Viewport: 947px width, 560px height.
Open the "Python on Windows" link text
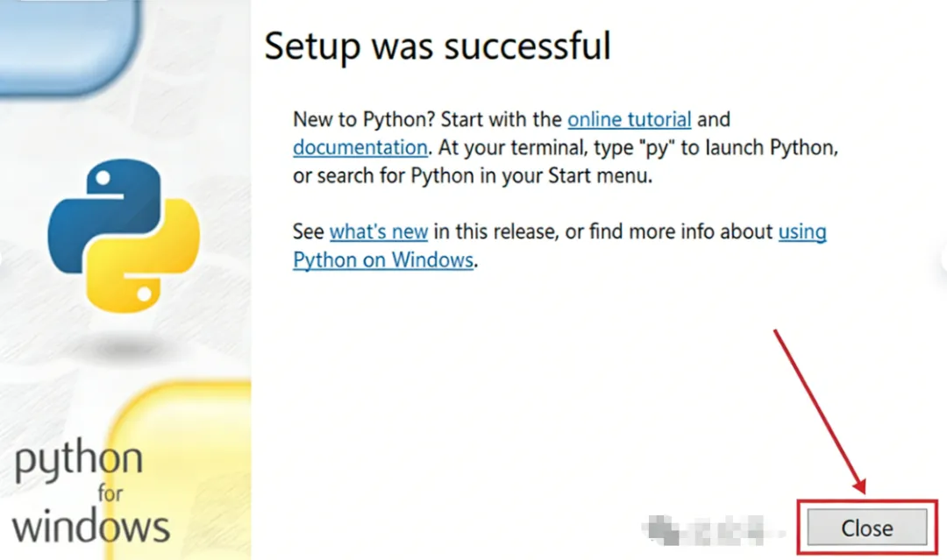pos(383,260)
